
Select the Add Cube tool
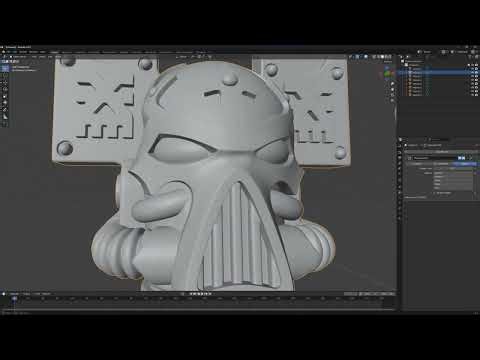[5, 124]
